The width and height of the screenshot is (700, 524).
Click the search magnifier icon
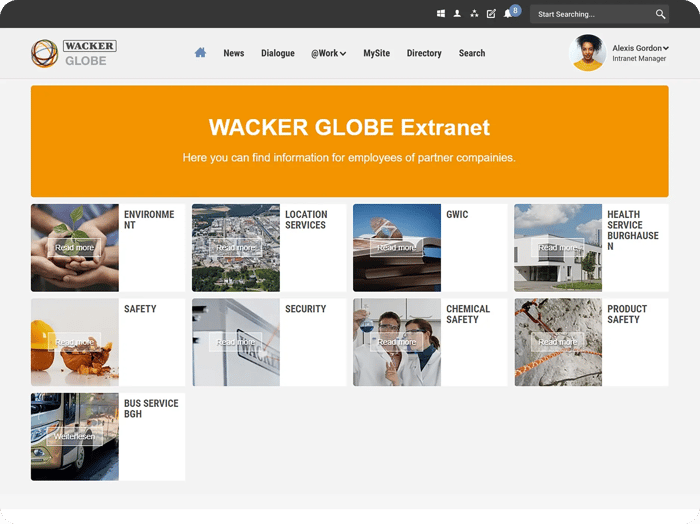(660, 14)
